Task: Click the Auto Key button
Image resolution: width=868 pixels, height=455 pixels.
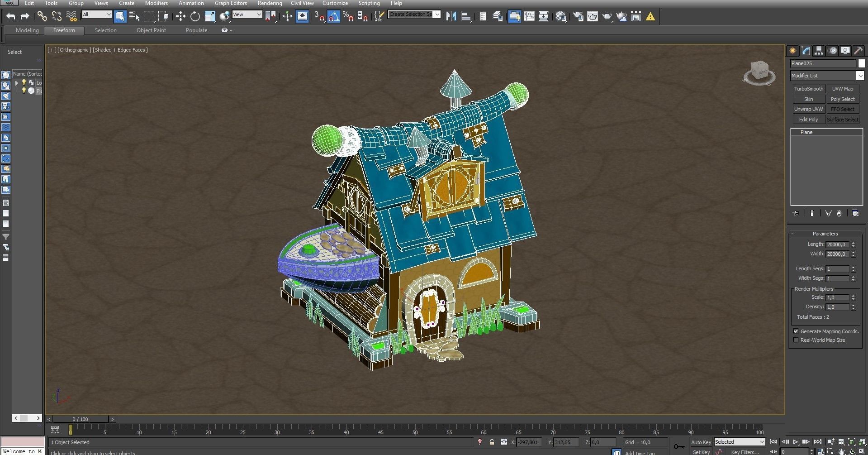Action: coord(701,442)
